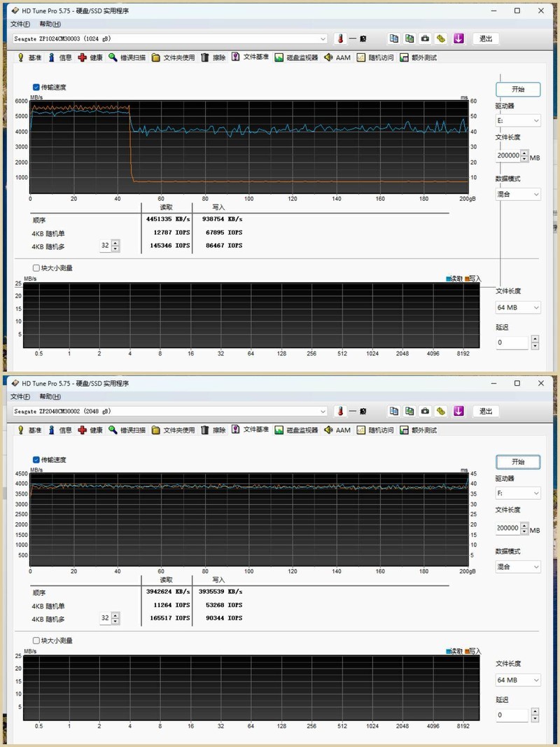This screenshot has width=560, height=747.
Task: Open 文件夹使用 folder usage tab in upper window
Action: point(174,57)
